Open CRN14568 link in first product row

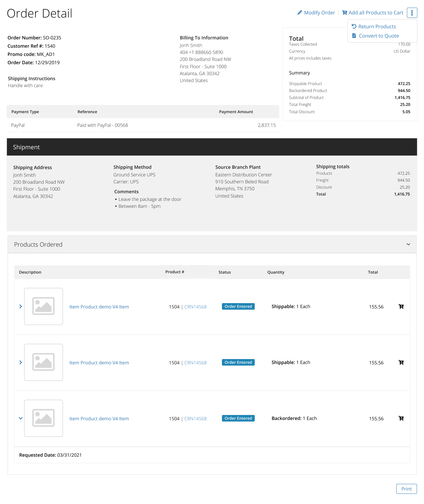coord(195,307)
